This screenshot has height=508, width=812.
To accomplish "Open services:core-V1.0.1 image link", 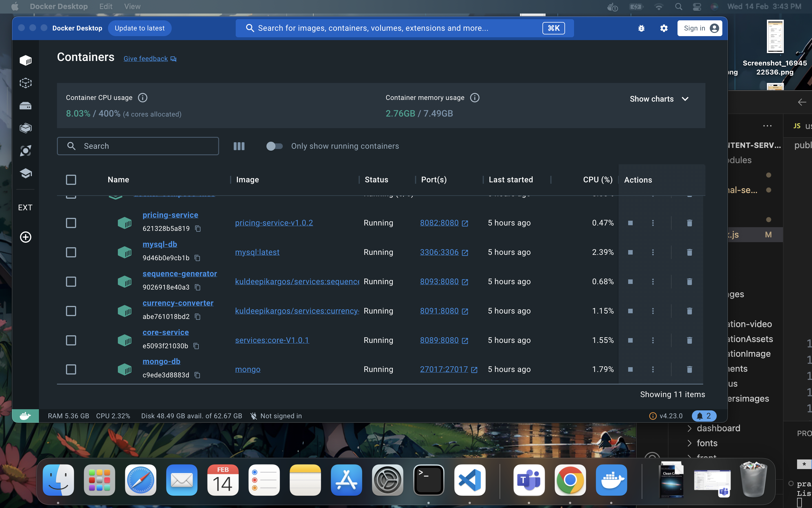I will [x=272, y=340].
